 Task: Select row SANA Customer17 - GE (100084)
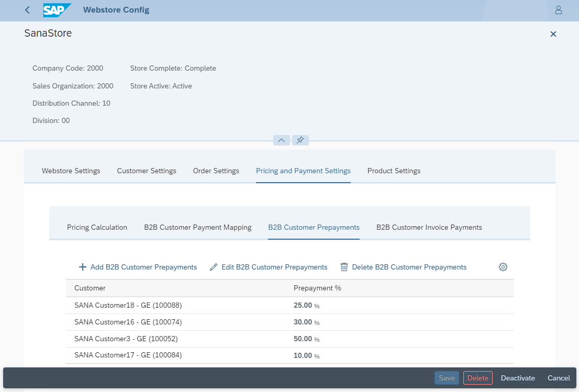pyautogui.click(x=289, y=355)
